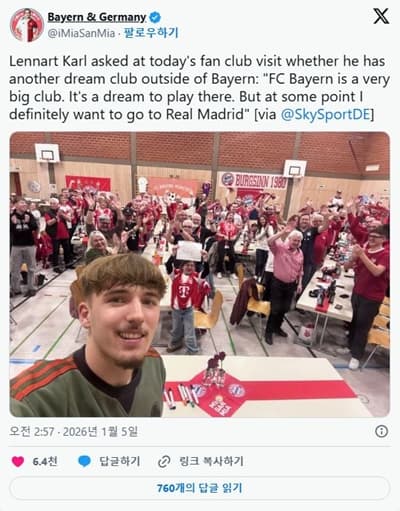Open the Bayern & Germany profile avatar
The width and height of the screenshot is (400, 511).
pyautogui.click(x=27, y=25)
